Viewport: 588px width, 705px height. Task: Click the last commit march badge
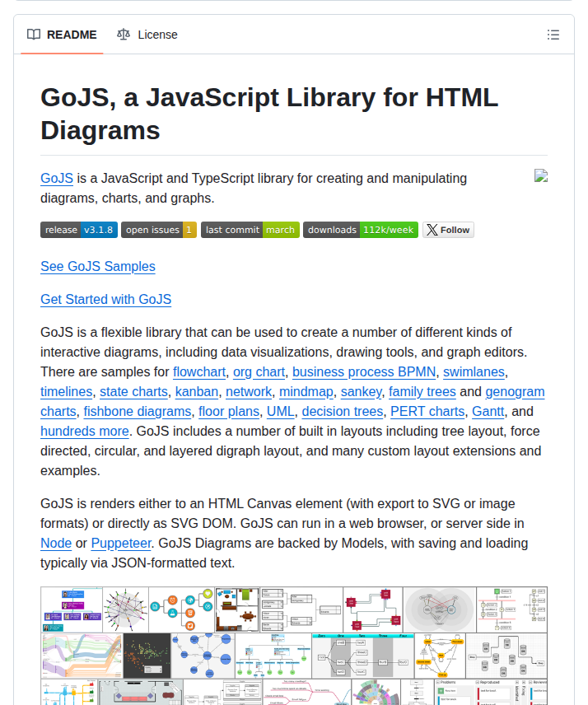point(250,230)
